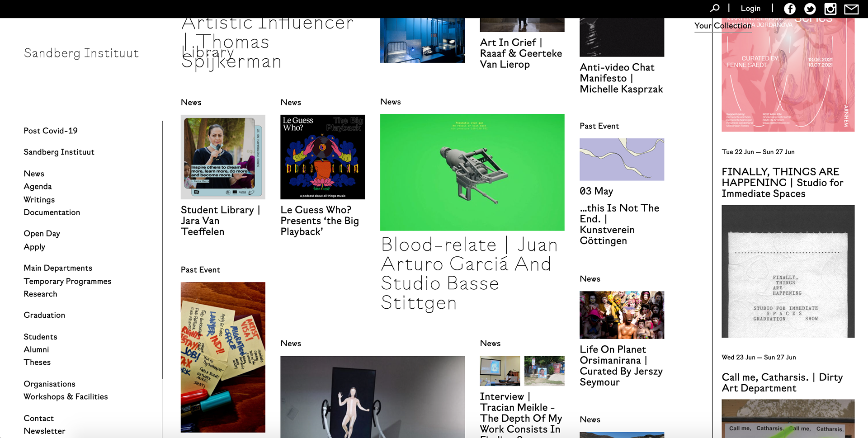868x438 pixels.
Task: Open the sticky notes Past Event image
Action: click(223, 357)
